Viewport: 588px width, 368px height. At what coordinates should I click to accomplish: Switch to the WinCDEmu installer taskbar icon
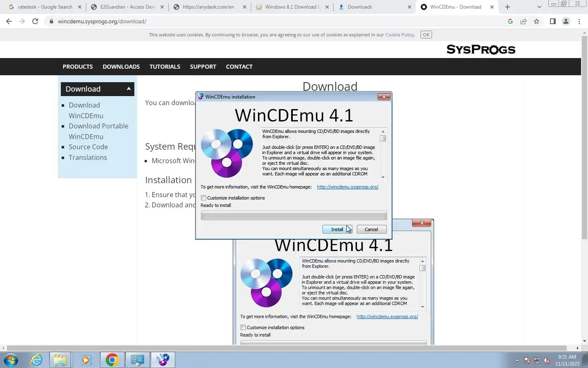[x=163, y=360]
